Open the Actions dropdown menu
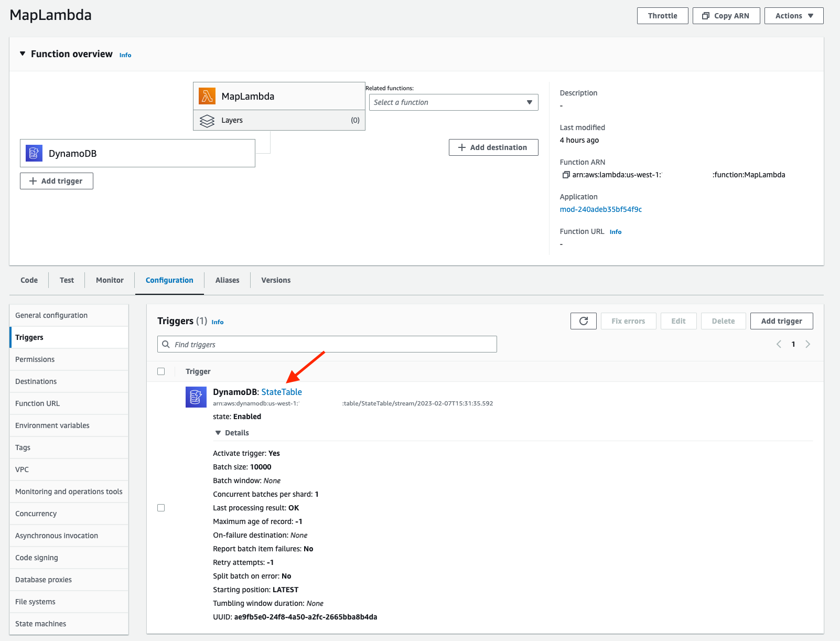The width and height of the screenshot is (840, 641). pyautogui.click(x=794, y=16)
